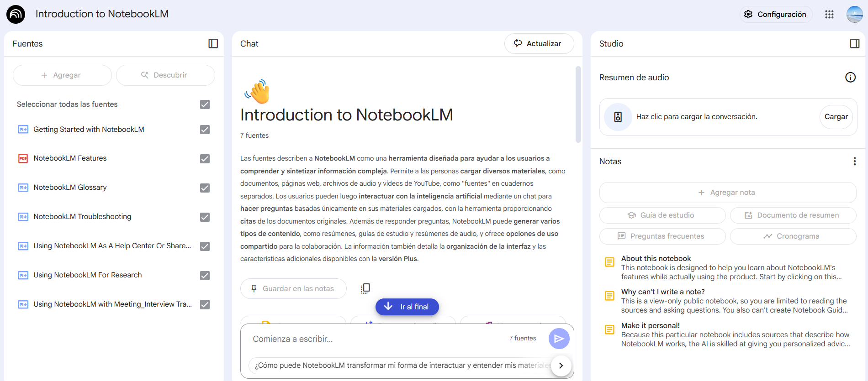Image resolution: width=868 pixels, height=381 pixels.
Task: Click the Help Center source icon
Action: pyautogui.click(x=23, y=246)
